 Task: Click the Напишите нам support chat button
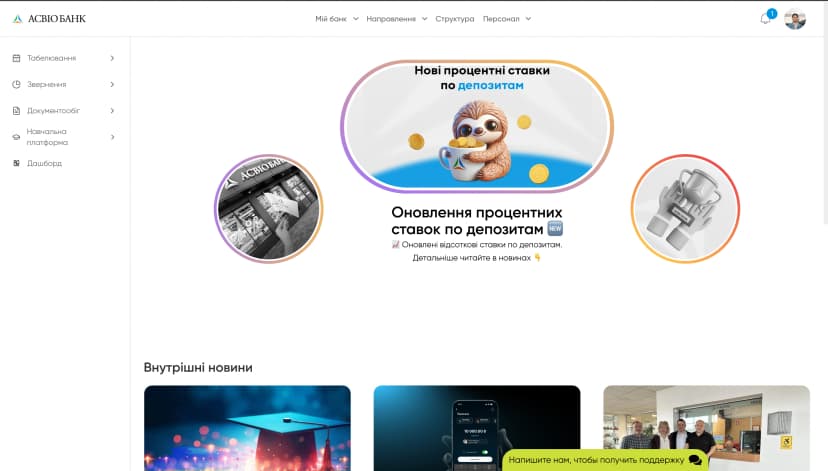[x=605, y=460]
